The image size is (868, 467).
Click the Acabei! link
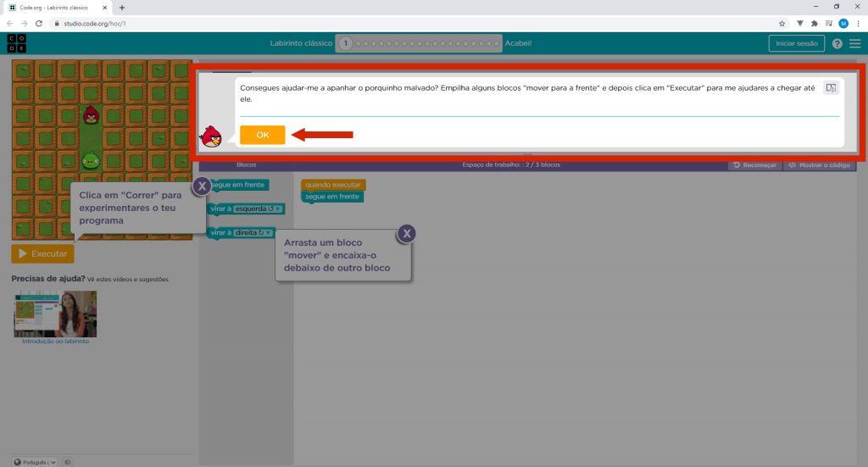point(518,43)
